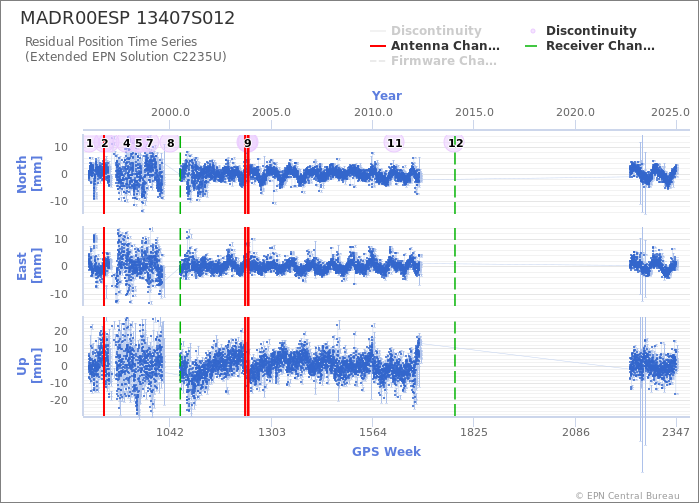Click the East [mm] axis label
The height and width of the screenshot is (504, 700).
(x=29, y=266)
